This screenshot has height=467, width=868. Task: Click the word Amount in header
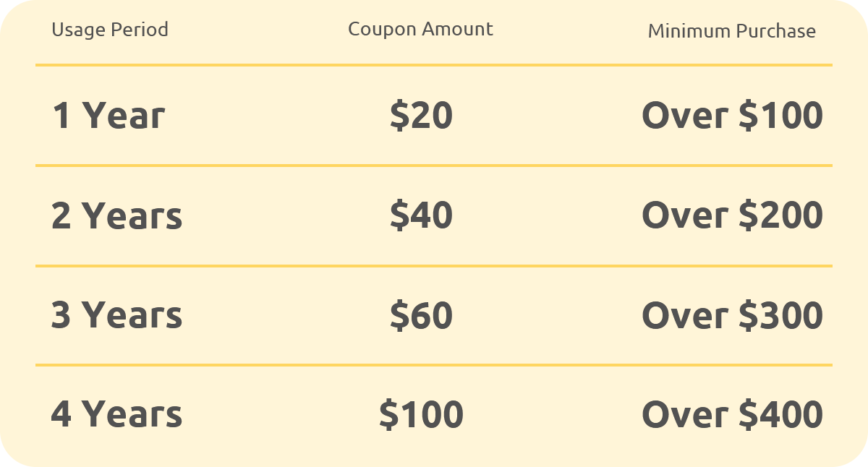457,29
